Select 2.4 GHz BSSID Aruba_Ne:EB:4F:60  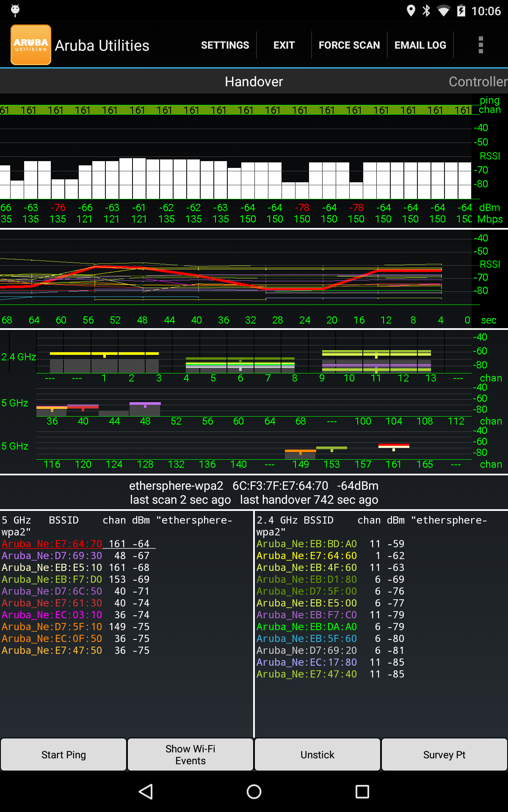331,567
